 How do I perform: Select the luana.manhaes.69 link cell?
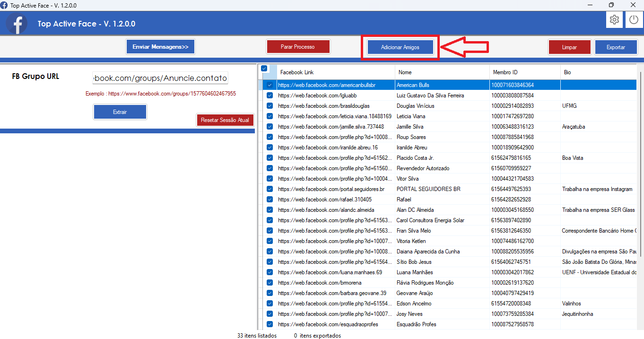pyautogui.click(x=336, y=272)
